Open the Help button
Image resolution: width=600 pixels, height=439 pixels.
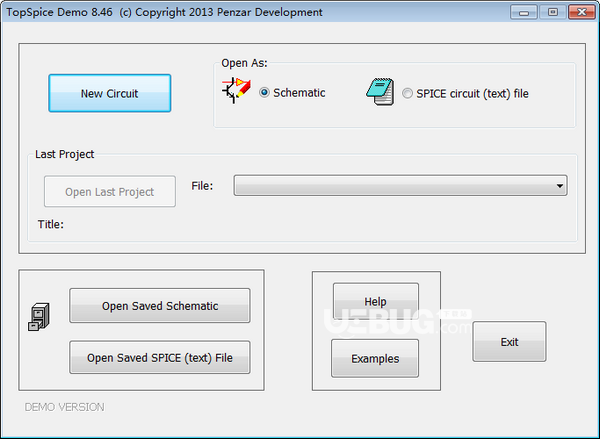click(376, 302)
